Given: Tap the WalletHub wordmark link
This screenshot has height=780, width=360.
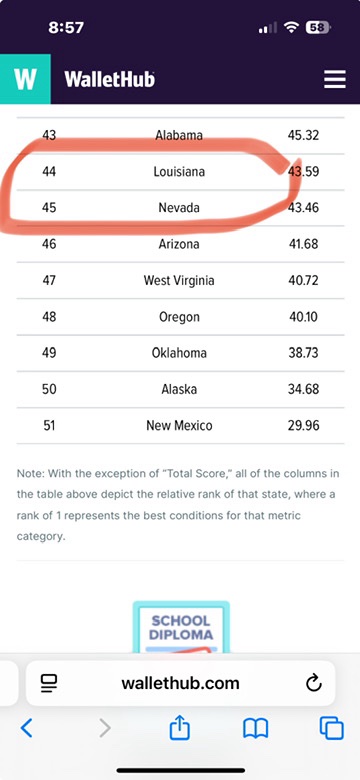Looking at the screenshot, I should click(x=109, y=80).
